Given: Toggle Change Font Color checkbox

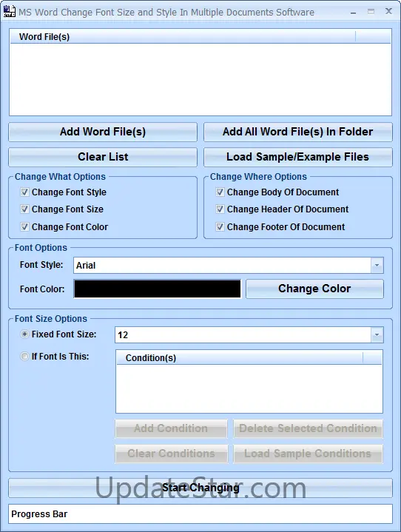Looking at the screenshot, I should [x=24, y=226].
